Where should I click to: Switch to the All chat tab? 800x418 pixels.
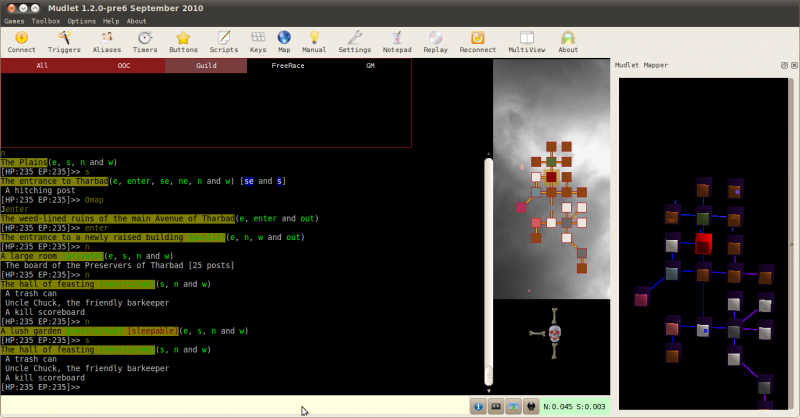pos(42,65)
